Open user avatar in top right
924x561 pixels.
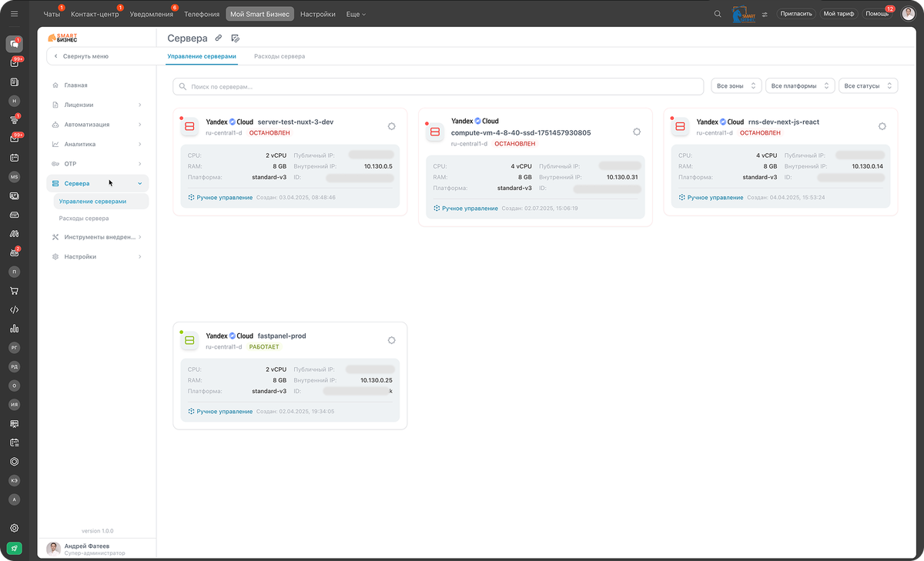point(909,14)
